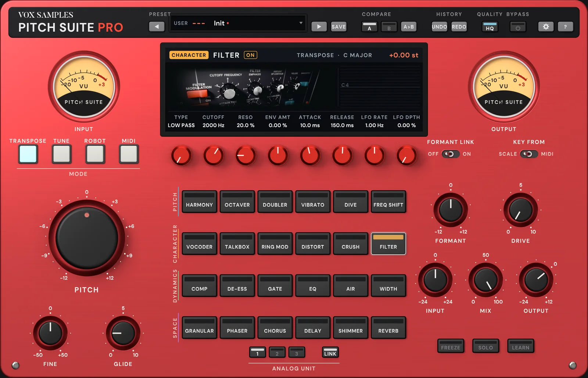588x378 pixels.
Task: Enable HQ quality mode
Action: [x=490, y=27]
